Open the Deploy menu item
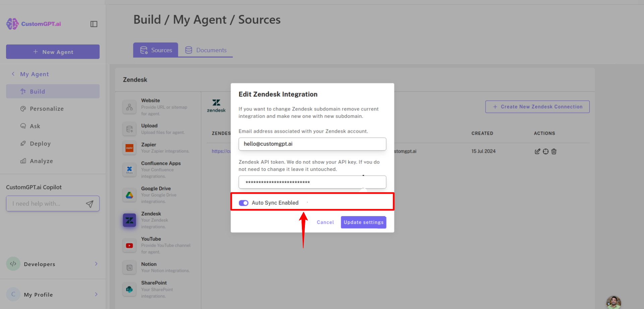 [x=53, y=143]
